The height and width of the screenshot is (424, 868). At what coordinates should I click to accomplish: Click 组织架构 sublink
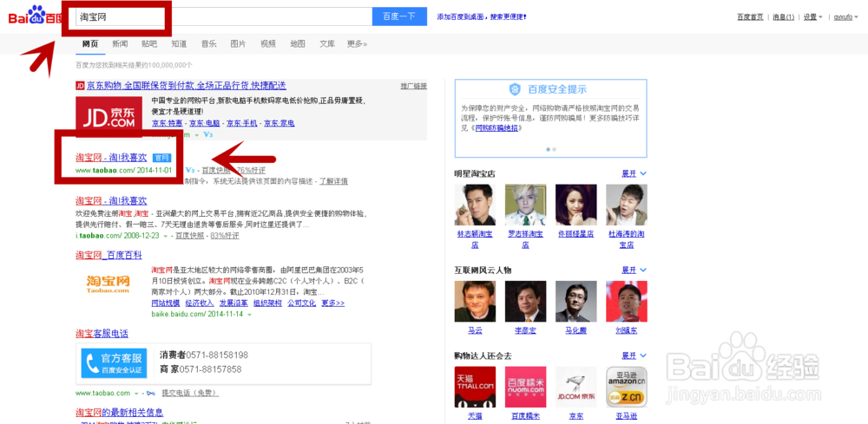click(267, 303)
